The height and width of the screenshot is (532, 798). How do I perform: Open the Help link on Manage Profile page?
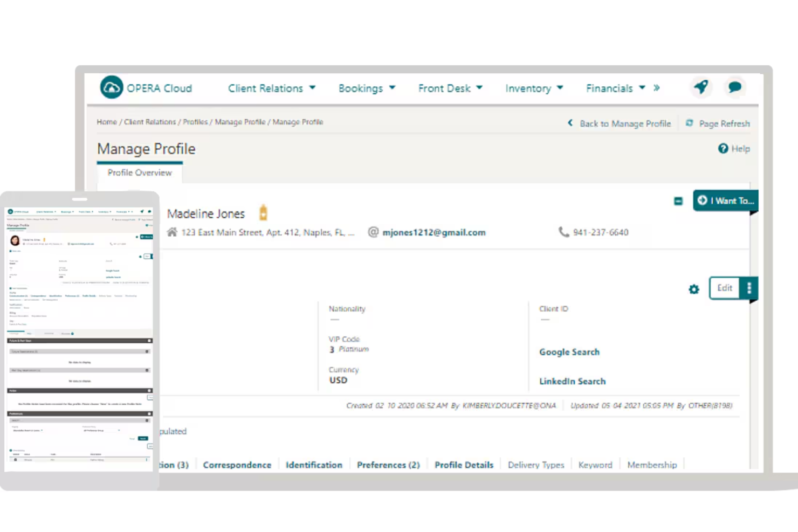coord(734,149)
